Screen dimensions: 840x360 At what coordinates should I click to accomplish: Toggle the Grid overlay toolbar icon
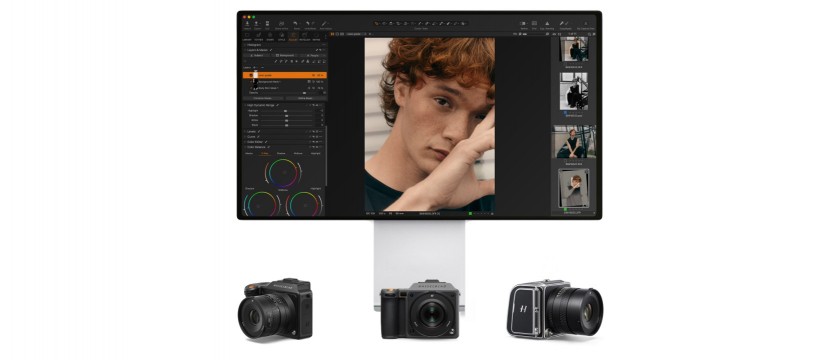click(x=534, y=24)
